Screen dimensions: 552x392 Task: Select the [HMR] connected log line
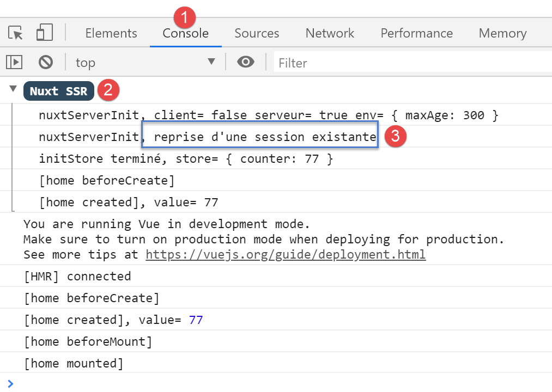point(77,276)
